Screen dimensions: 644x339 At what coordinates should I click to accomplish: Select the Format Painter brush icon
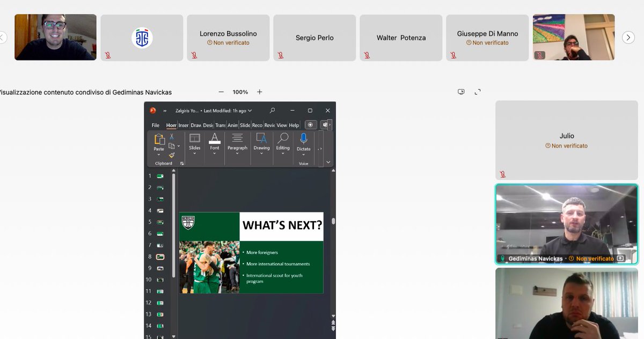coord(172,155)
